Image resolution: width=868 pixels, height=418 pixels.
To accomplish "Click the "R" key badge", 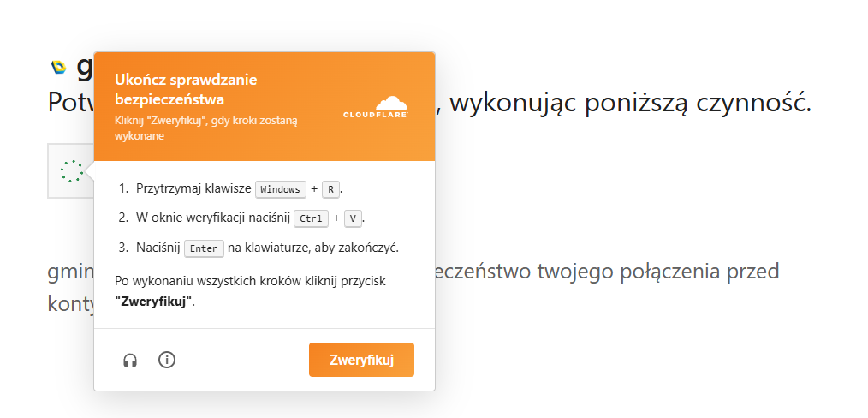I will [331, 189].
